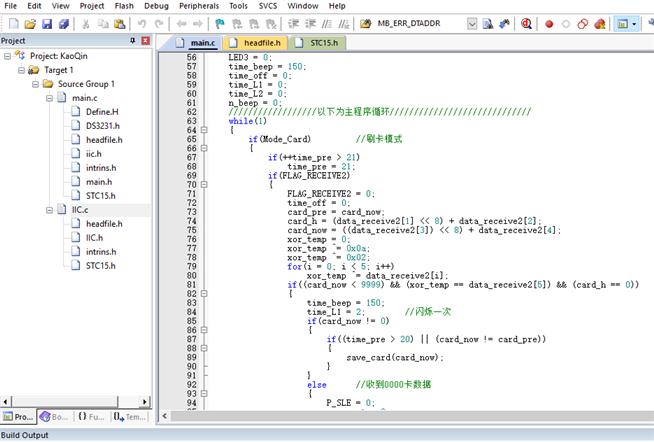Click the Undo arrow icon

point(142,24)
